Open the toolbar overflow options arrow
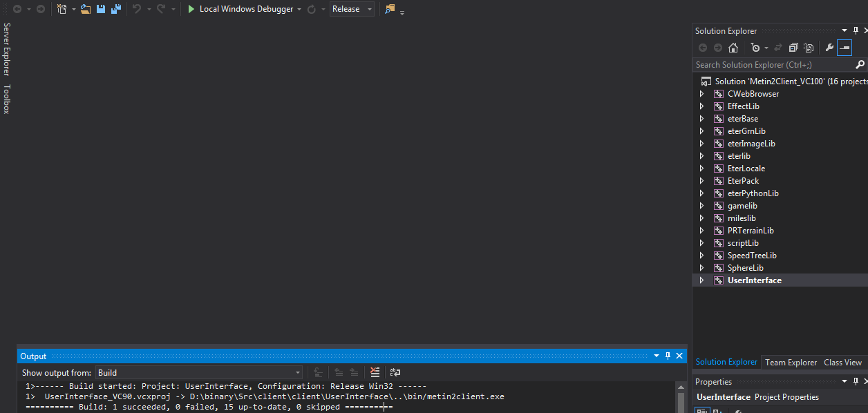The width and height of the screenshot is (868, 413). 402,12
